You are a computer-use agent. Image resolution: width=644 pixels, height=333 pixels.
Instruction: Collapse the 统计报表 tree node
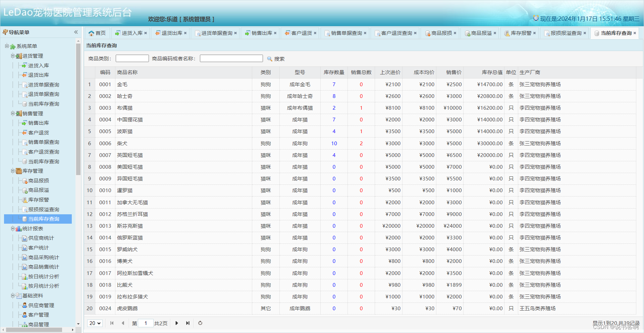(x=13, y=228)
